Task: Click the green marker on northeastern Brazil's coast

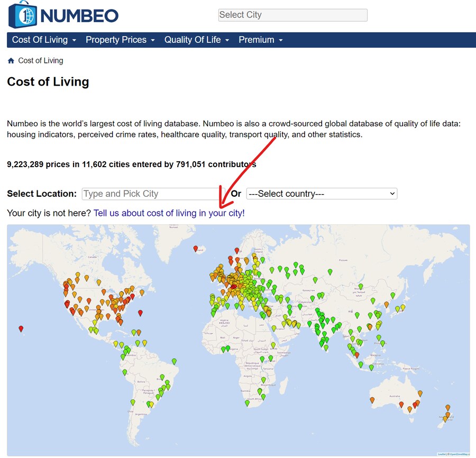Action: [174, 362]
